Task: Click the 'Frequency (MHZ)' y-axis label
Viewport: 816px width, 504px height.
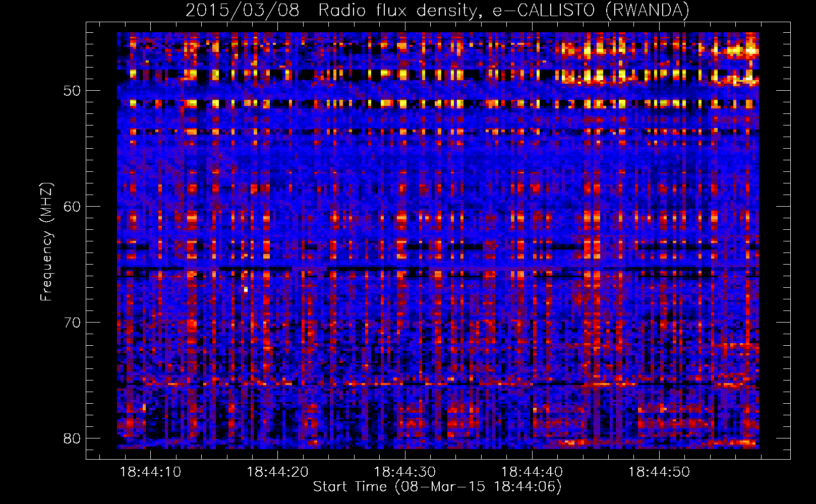Action: point(46,241)
